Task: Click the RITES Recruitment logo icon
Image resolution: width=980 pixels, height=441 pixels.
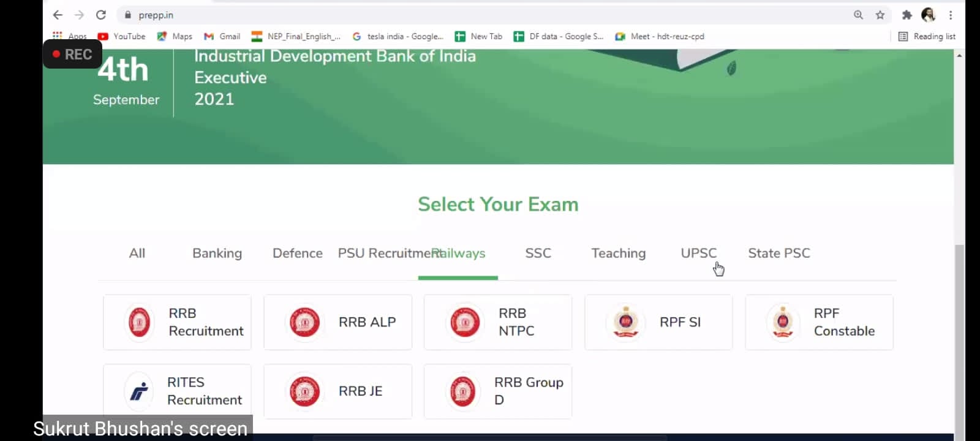Action: (139, 391)
